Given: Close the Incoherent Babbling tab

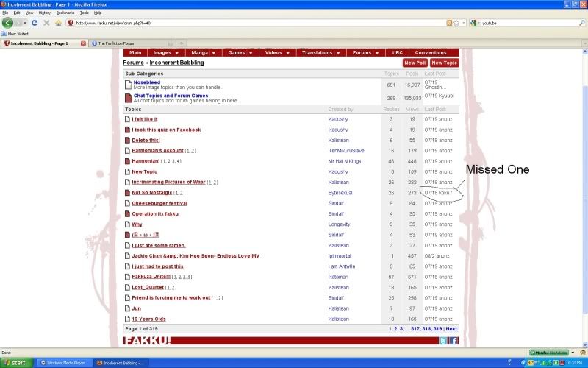Looking at the screenshot, I should (x=83, y=43).
